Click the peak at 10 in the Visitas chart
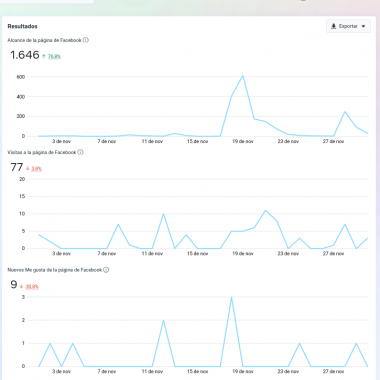Viewport: 380px width, 380px height. (163, 214)
